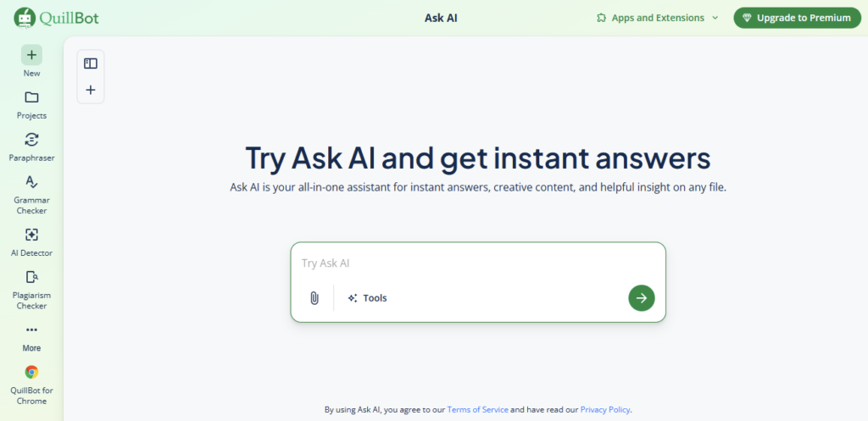Select the Plagiarism Checker tool
This screenshot has height=421, width=868.
coord(31,277)
